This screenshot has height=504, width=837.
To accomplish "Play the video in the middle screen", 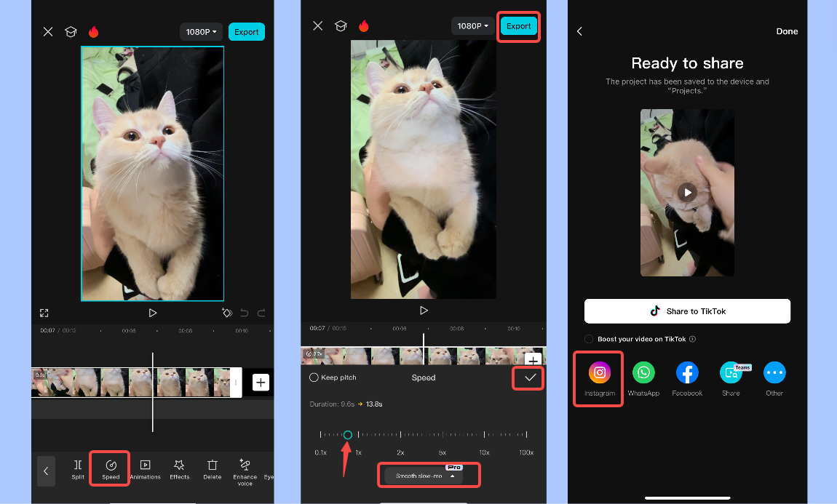I will coord(424,311).
